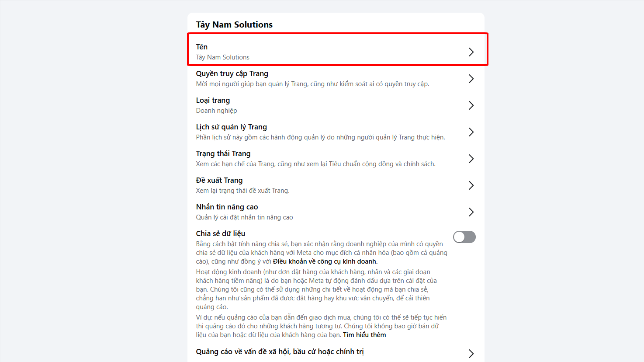Viewport: 644px width, 362px height.
Task: Follow the Điều khoản về công cụ kinh doanh link
Action: tap(325, 261)
